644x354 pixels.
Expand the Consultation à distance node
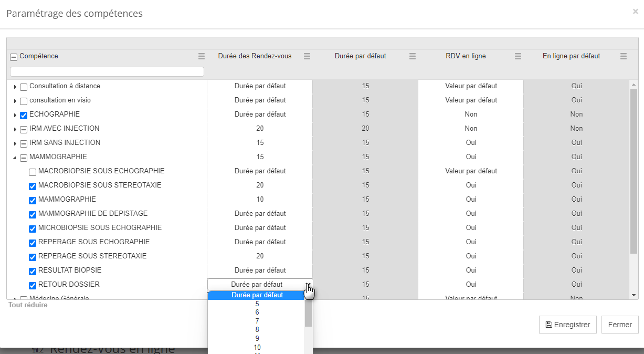(15, 87)
